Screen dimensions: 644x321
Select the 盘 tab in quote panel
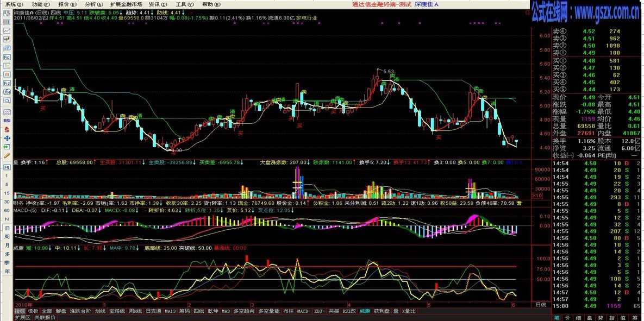coord(590,318)
